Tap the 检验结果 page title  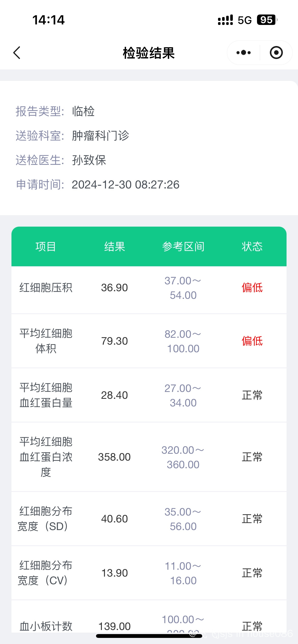coord(149,53)
